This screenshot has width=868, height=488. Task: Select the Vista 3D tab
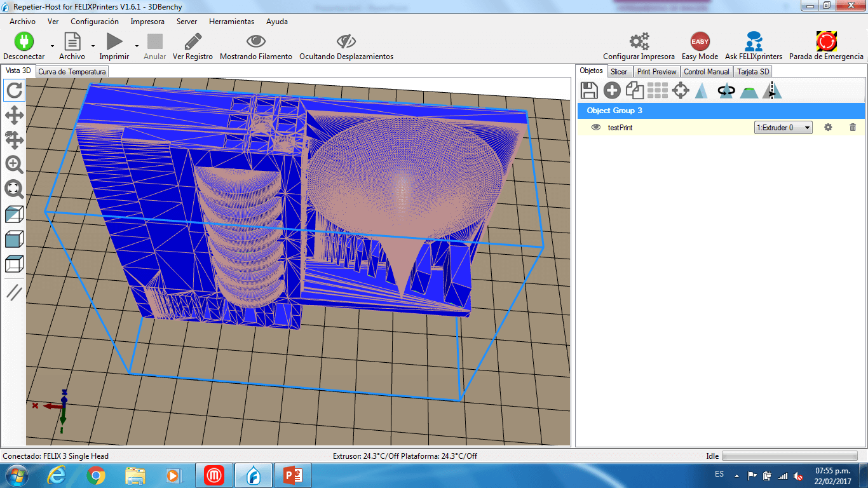(x=18, y=71)
